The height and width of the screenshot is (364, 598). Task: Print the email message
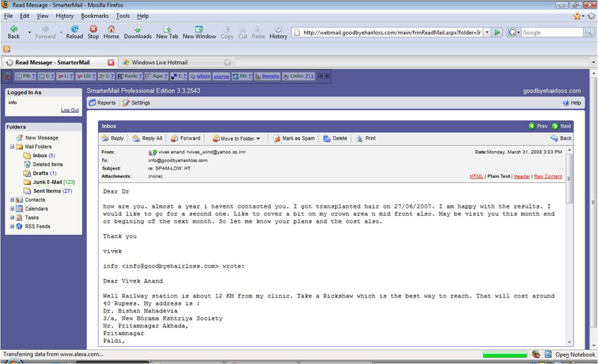[x=366, y=138]
